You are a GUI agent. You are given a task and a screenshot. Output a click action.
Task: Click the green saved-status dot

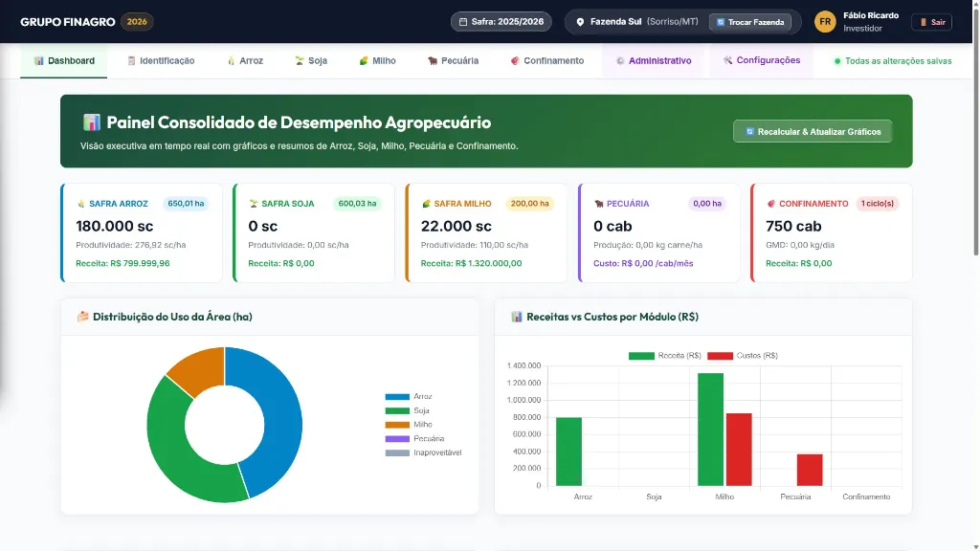click(x=837, y=61)
